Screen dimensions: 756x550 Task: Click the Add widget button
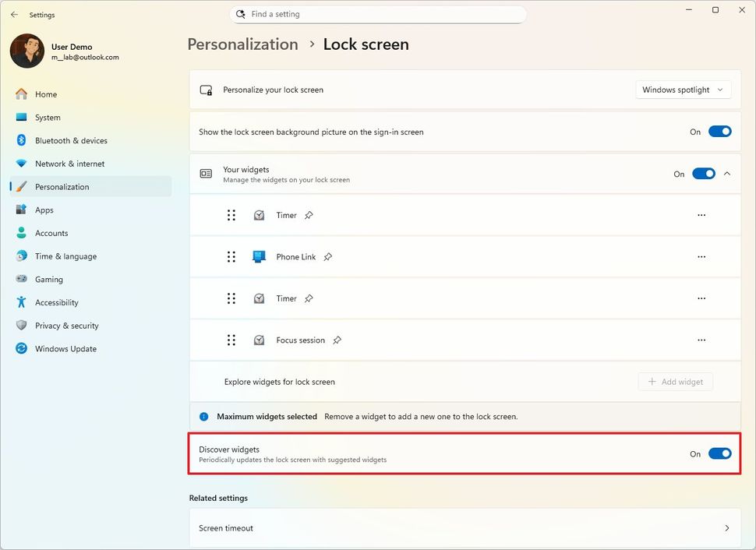point(675,381)
